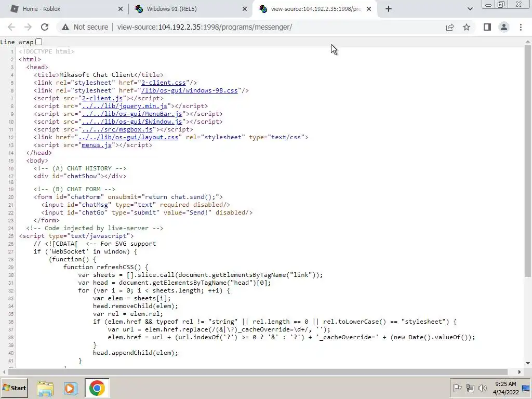This screenshot has height=399, width=532.
Task: Open the Chrome profile avatar
Action: (504, 27)
